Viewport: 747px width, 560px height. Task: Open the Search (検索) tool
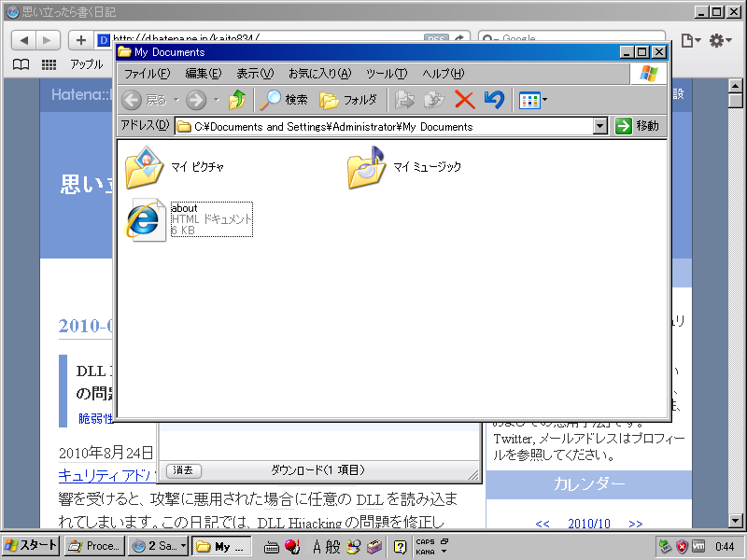pyautogui.click(x=284, y=100)
